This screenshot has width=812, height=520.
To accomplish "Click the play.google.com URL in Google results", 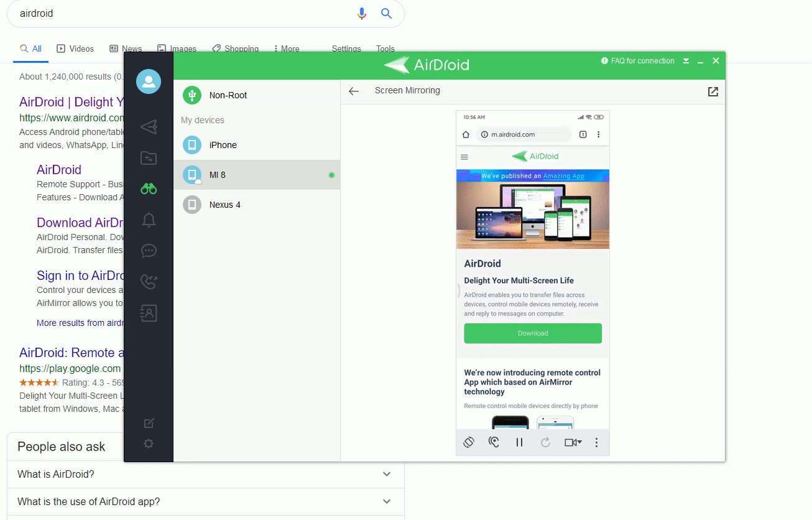I will (70, 368).
